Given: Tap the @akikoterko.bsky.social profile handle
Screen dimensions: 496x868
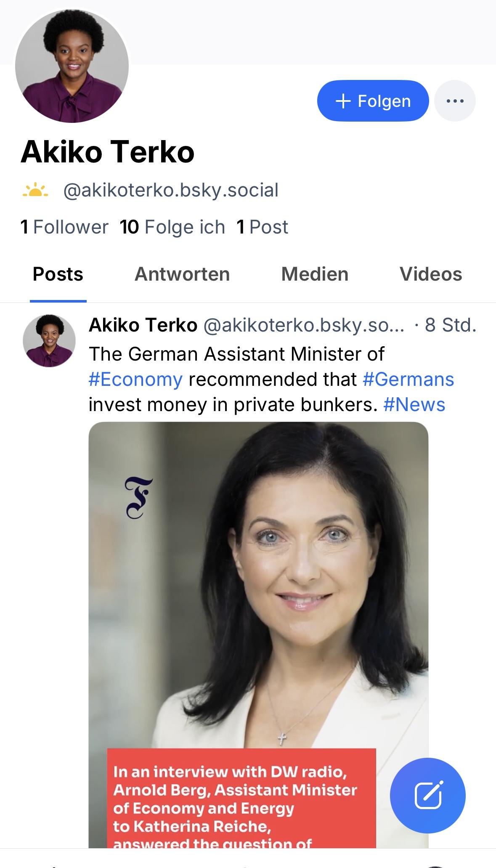Looking at the screenshot, I should 171,190.
